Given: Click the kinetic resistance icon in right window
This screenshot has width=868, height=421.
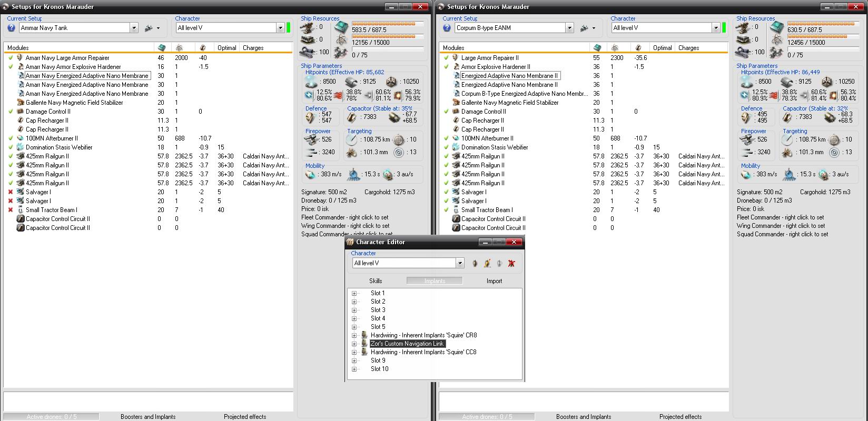Looking at the screenshot, I should coord(804,95).
